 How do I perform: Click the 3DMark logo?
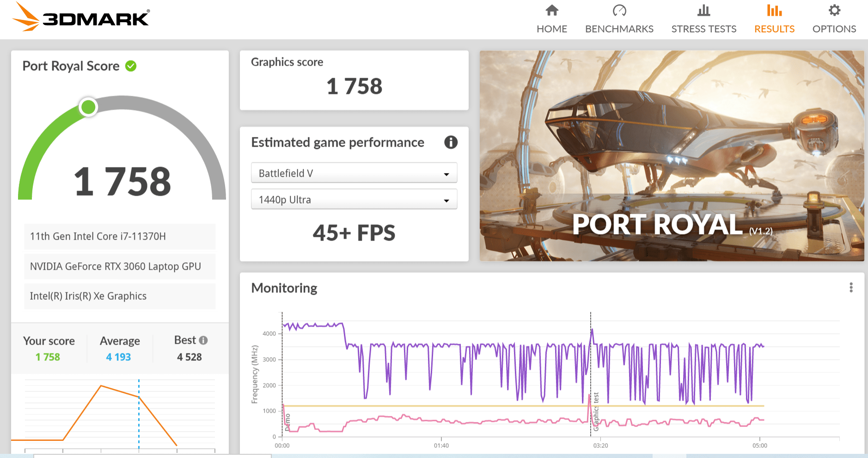click(x=81, y=18)
